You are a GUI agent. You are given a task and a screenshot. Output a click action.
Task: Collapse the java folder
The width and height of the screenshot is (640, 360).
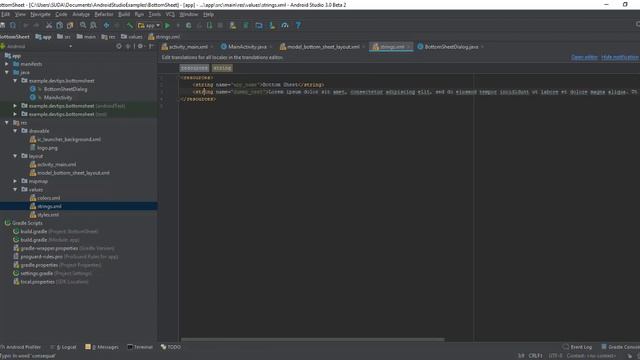(x=7, y=72)
